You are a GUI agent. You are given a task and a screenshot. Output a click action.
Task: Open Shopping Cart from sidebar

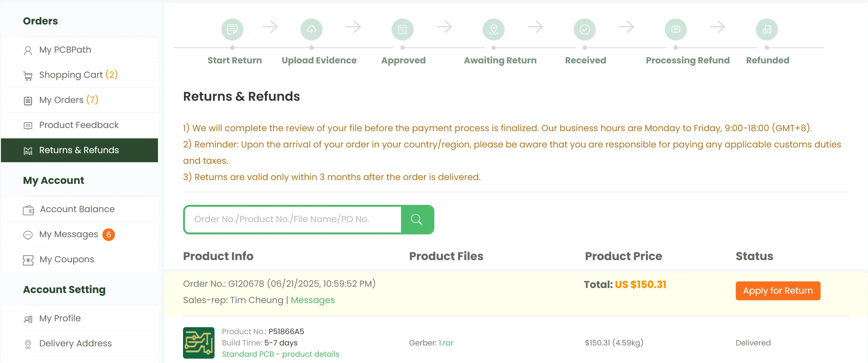pyautogui.click(x=71, y=75)
